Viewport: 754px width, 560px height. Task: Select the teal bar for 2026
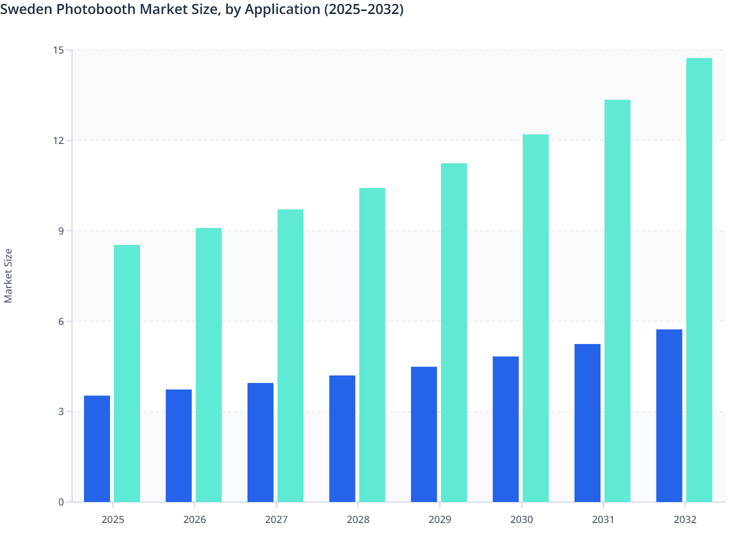tap(208, 365)
